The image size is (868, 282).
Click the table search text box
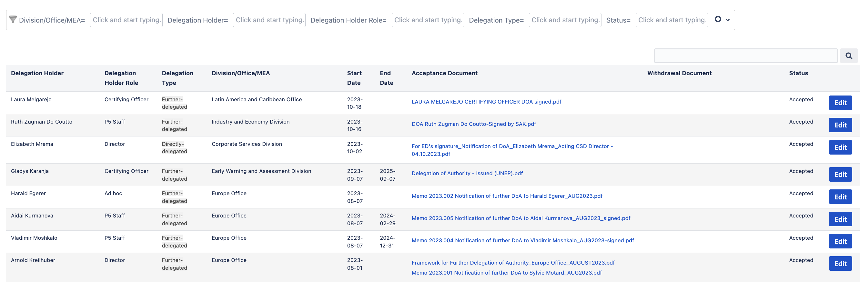click(x=746, y=55)
